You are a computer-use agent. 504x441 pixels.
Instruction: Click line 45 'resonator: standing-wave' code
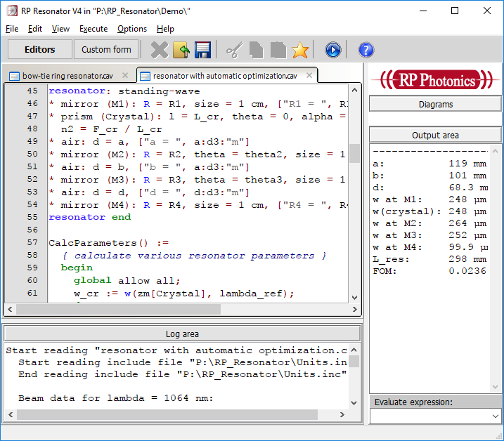124,91
